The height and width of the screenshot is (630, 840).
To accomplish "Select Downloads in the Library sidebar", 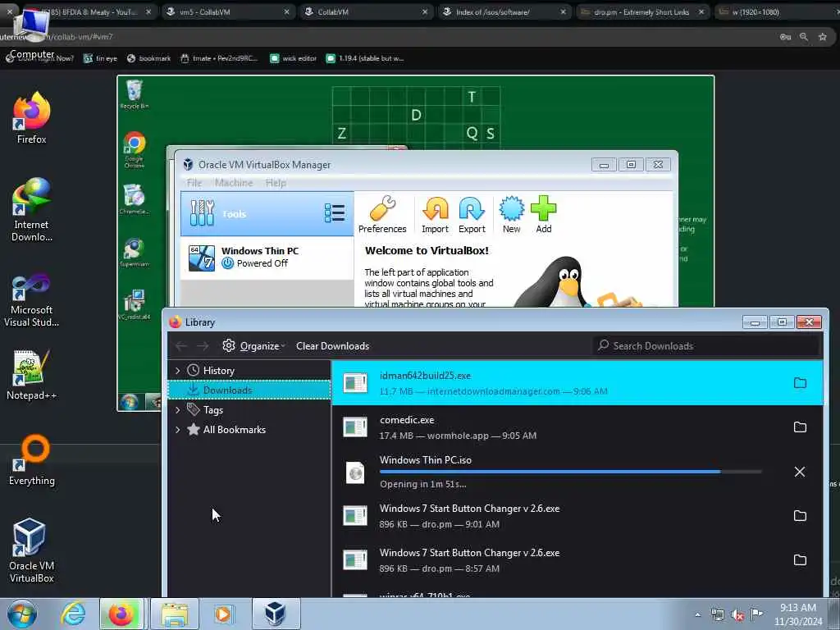I will point(249,390).
